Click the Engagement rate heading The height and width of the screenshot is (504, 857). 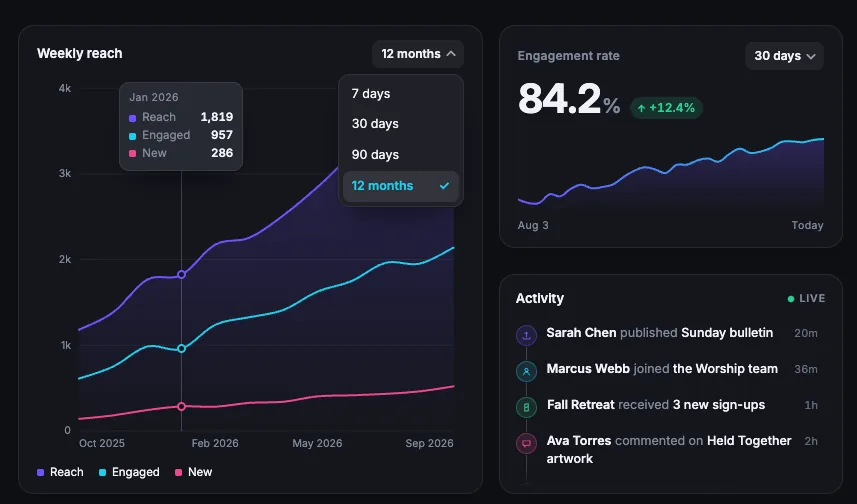click(568, 56)
